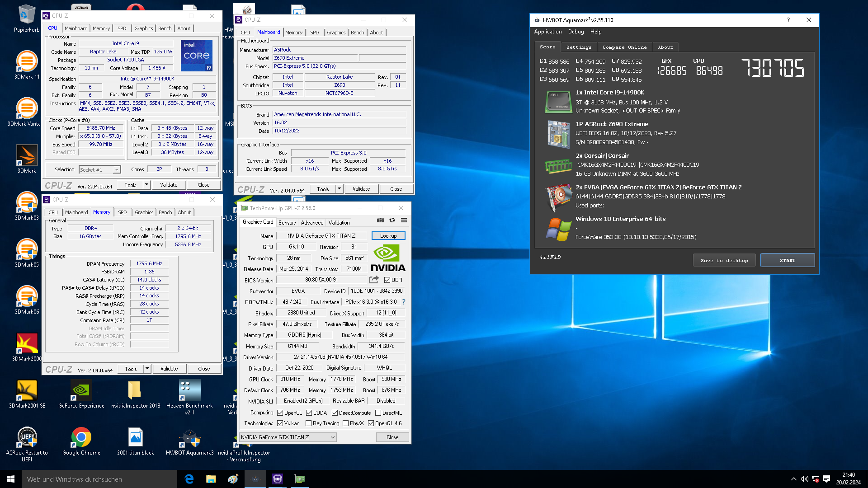Screen dimensions: 868x488
Task: Click Validate in CPU-Z Mainboard window
Action: pyautogui.click(x=361, y=189)
